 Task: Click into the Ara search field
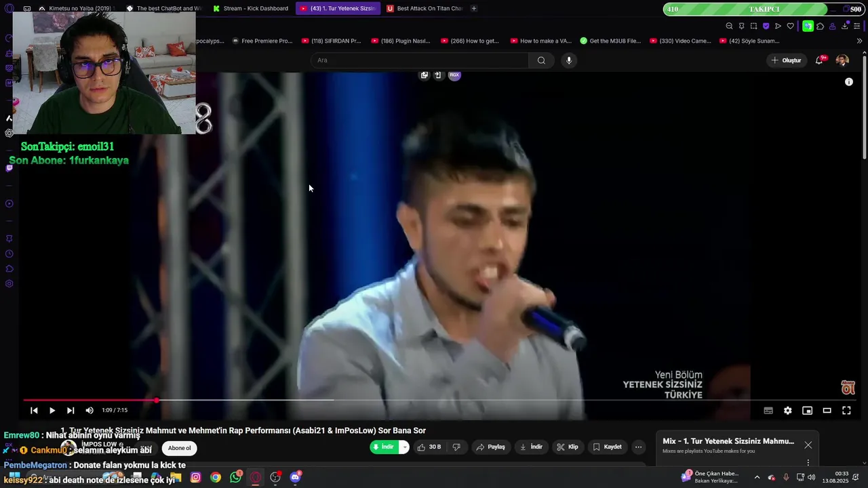419,60
